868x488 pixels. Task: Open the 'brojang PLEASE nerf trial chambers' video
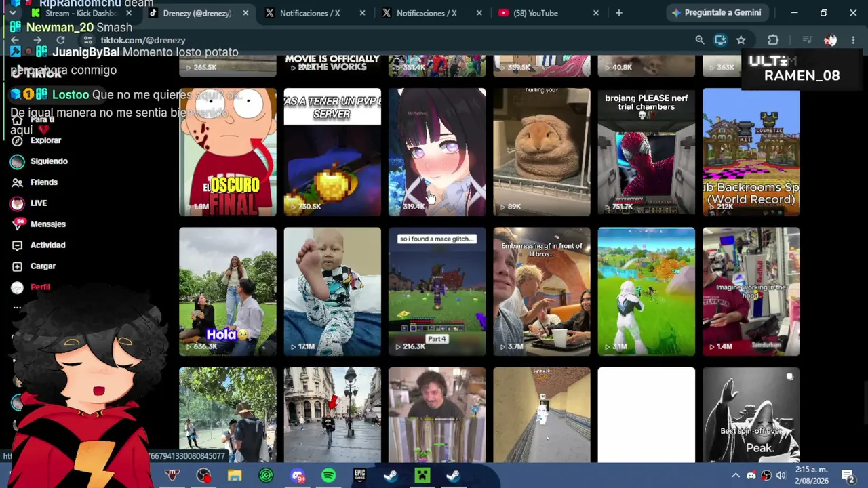[646, 152]
